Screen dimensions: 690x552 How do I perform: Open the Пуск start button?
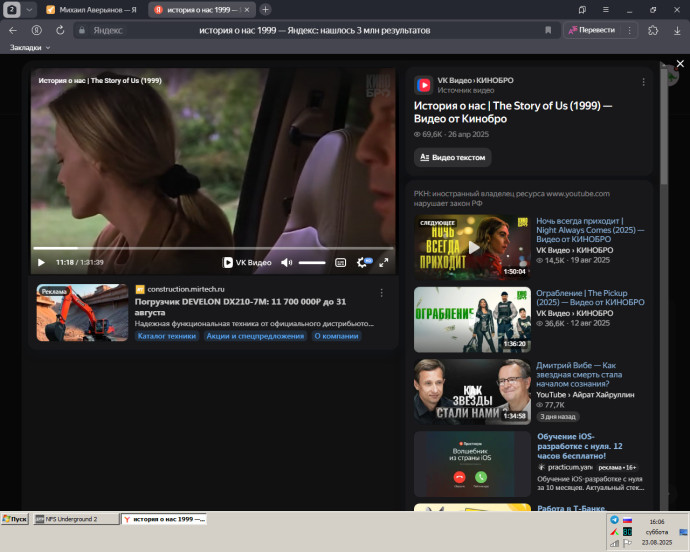click(x=15, y=519)
